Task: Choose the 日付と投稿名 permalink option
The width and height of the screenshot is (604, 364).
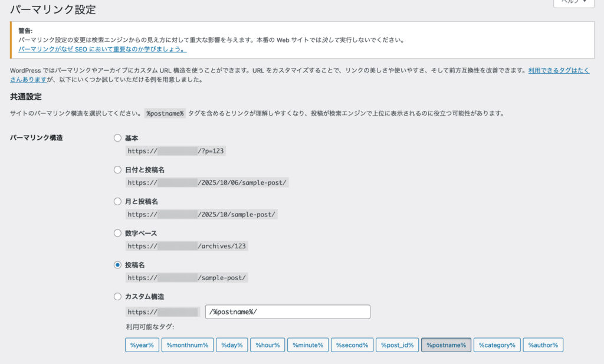Action: pyautogui.click(x=117, y=170)
